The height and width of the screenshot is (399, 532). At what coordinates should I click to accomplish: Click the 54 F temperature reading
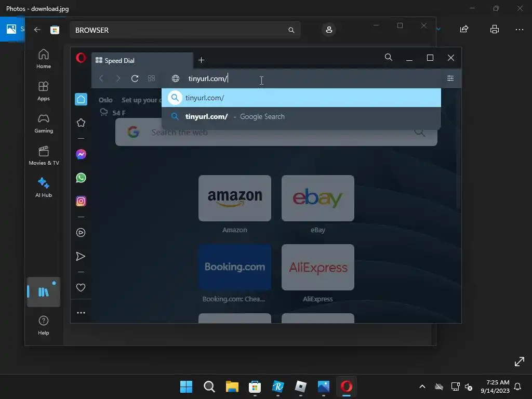pos(119,113)
